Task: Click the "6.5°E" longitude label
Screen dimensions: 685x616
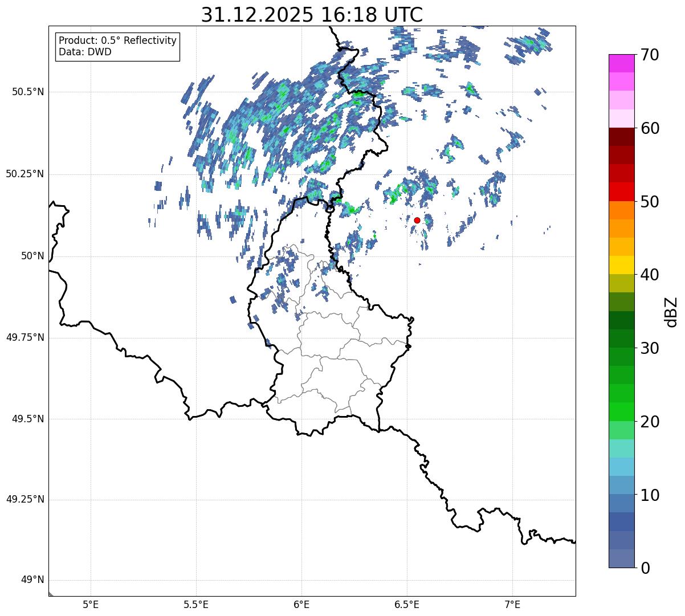Action: (407, 605)
